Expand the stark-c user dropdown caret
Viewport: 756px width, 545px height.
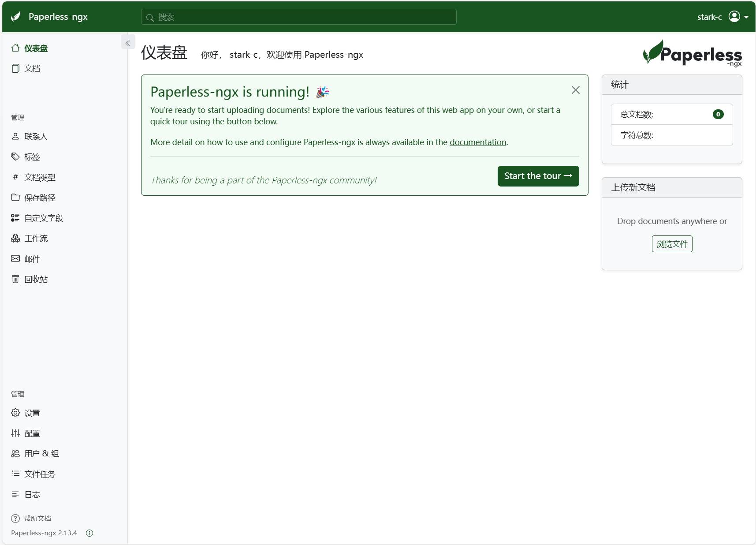pos(746,17)
